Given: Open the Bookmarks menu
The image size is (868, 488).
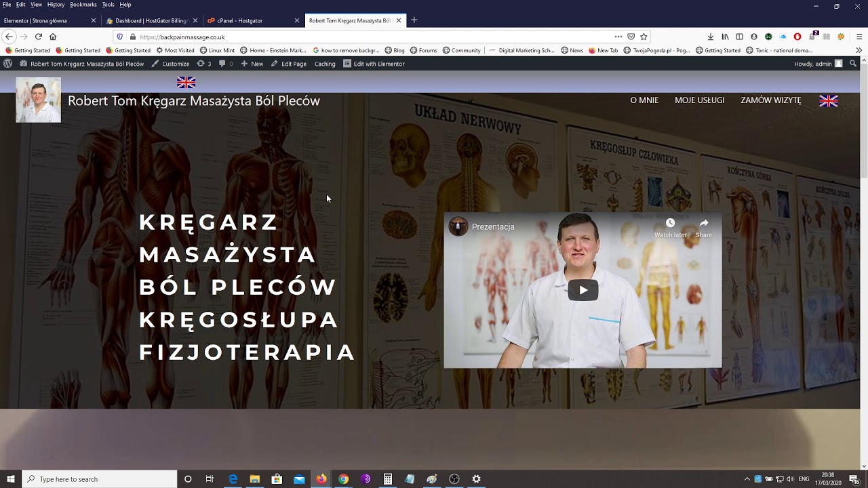Looking at the screenshot, I should tap(83, 5).
